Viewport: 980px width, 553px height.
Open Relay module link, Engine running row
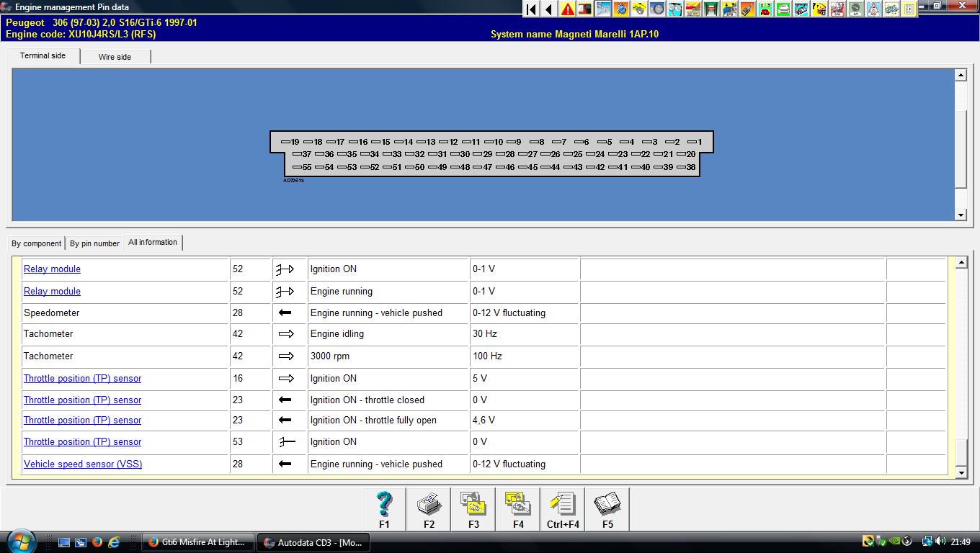[x=52, y=291]
